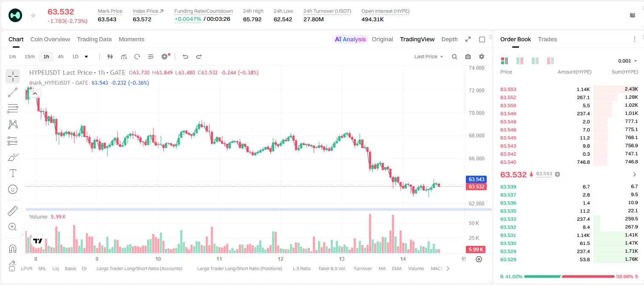The width and height of the screenshot is (644, 285).
Task: Select the trend line drawing tool
Action: (x=13, y=92)
